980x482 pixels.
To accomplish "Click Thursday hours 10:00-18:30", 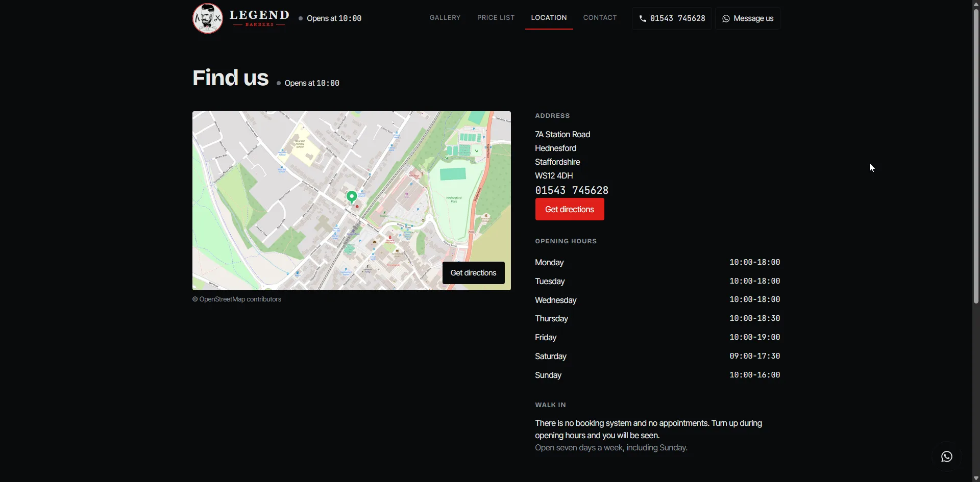I will pyautogui.click(x=755, y=318).
